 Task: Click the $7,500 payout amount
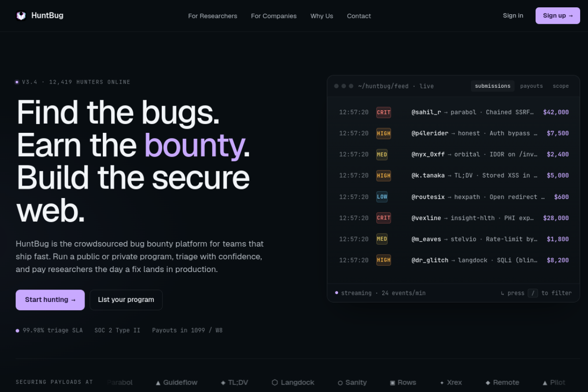(558, 133)
